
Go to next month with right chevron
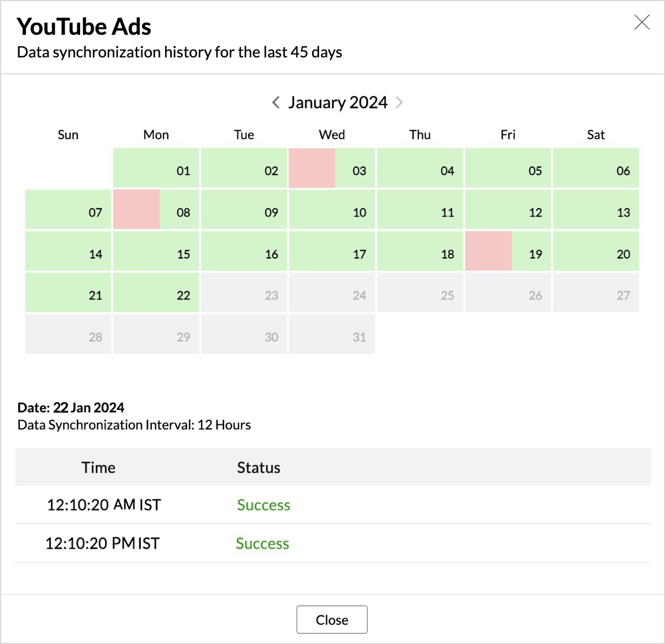[x=399, y=102]
